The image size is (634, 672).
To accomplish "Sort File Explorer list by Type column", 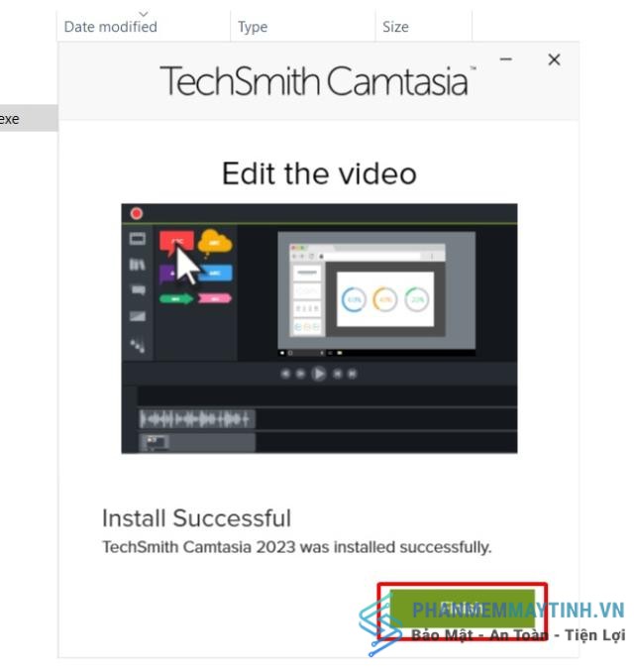I will [x=303, y=27].
